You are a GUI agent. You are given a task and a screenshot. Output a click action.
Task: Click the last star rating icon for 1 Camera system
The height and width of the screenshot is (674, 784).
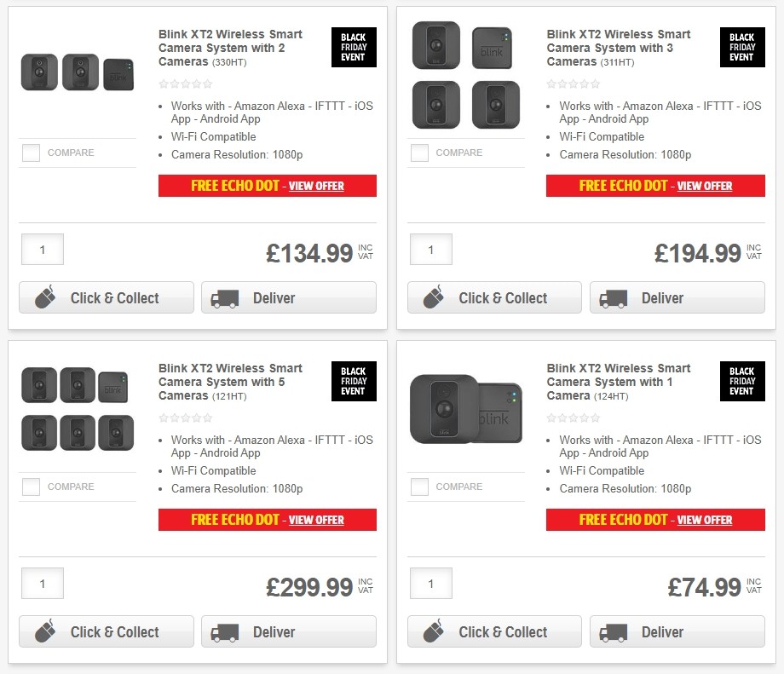[597, 418]
